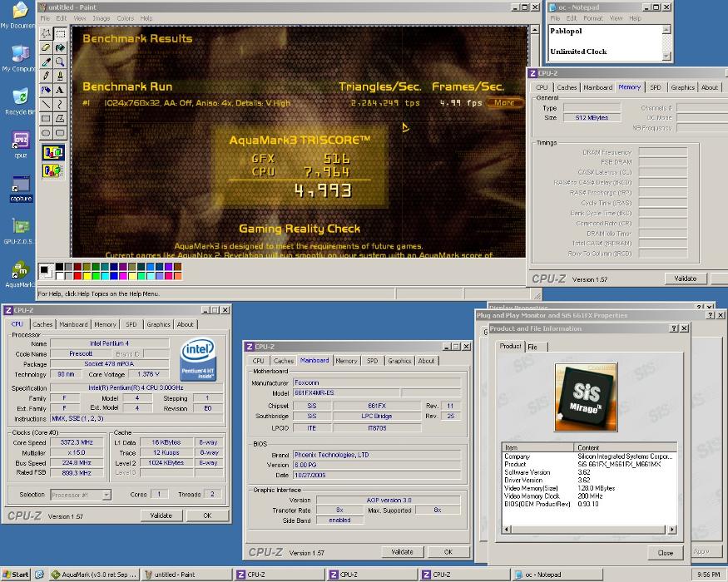
Task: Select the Free-Form Select tool in Paint
Action: pos(46,34)
